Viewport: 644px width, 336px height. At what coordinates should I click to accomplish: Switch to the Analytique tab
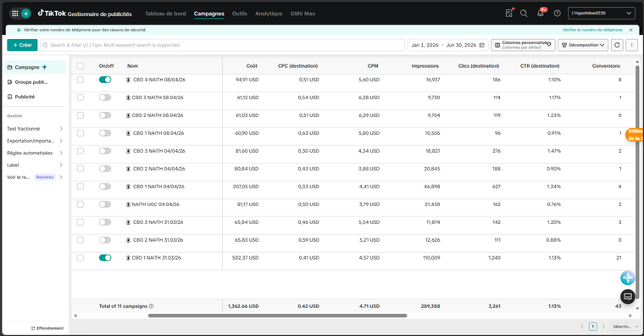269,14
